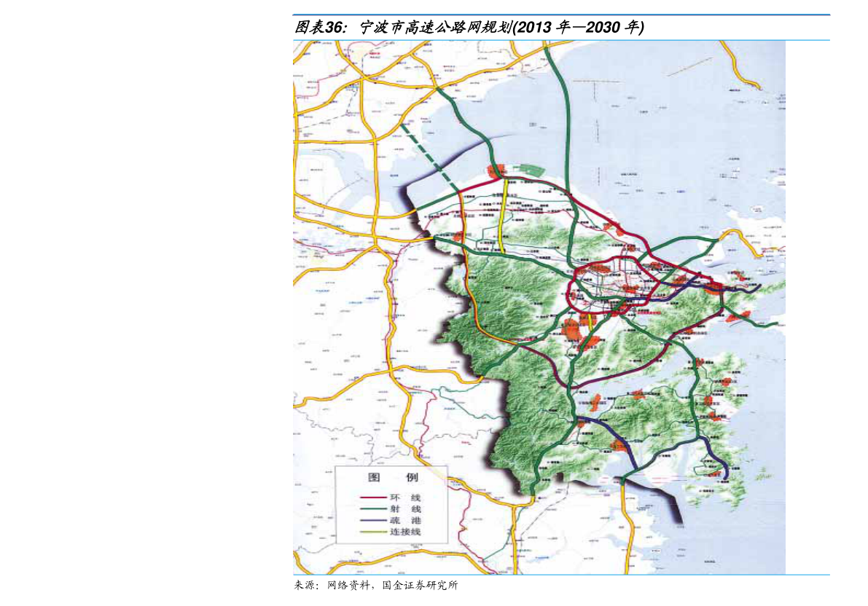Click the center of the red city ring road
Image resolution: width=868 pixels, height=606 pixels.
coord(609,287)
